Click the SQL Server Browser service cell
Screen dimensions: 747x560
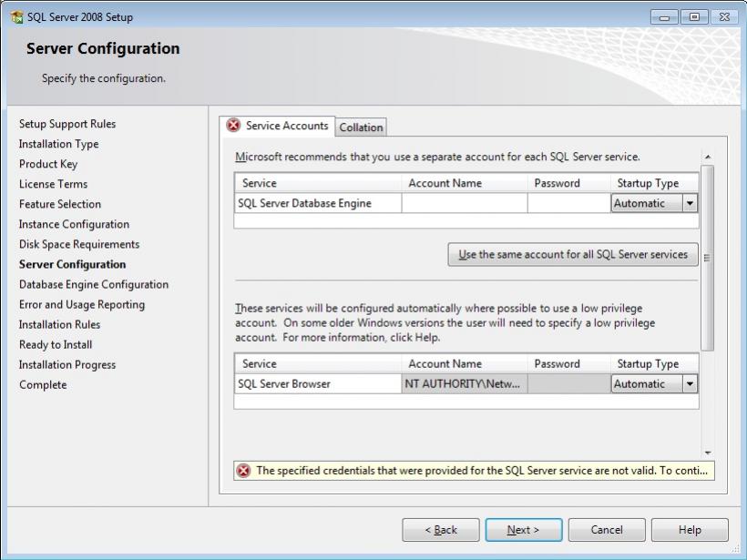[318, 384]
